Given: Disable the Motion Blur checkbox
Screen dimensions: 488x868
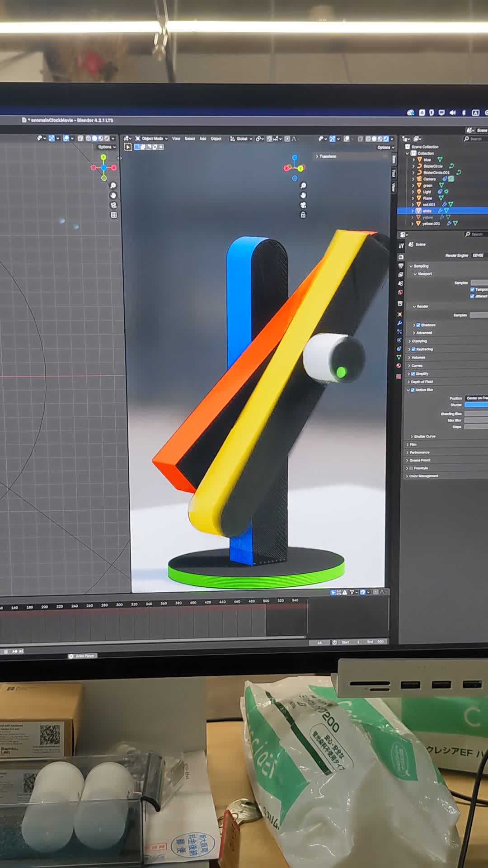Looking at the screenshot, I should pyautogui.click(x=413, y=390).
